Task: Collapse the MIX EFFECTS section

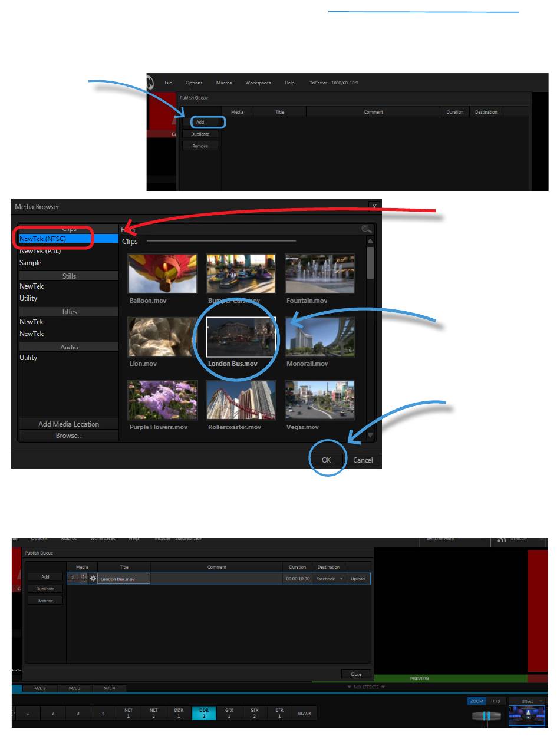Action: (x=365, y=687)
